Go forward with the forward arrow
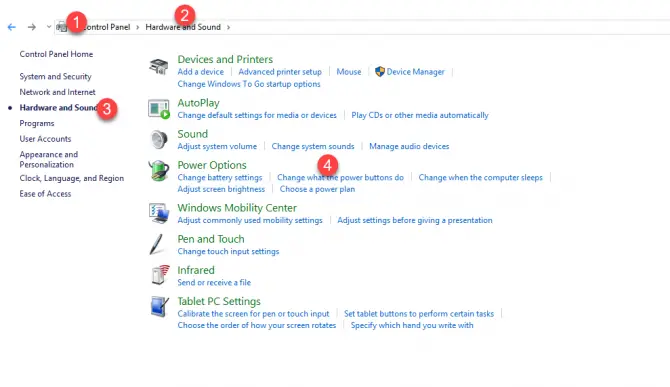 (32, 27)
